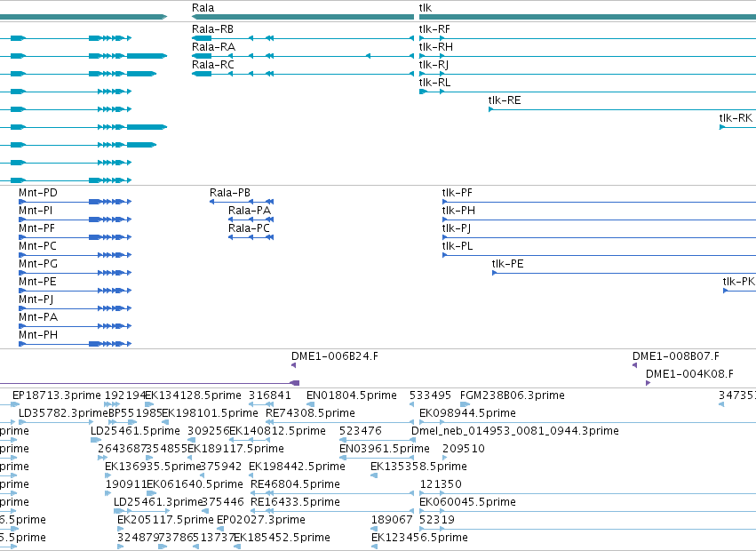Click feature 523476
This screenshot has height=551, width=756.
[x=377, y=440]
